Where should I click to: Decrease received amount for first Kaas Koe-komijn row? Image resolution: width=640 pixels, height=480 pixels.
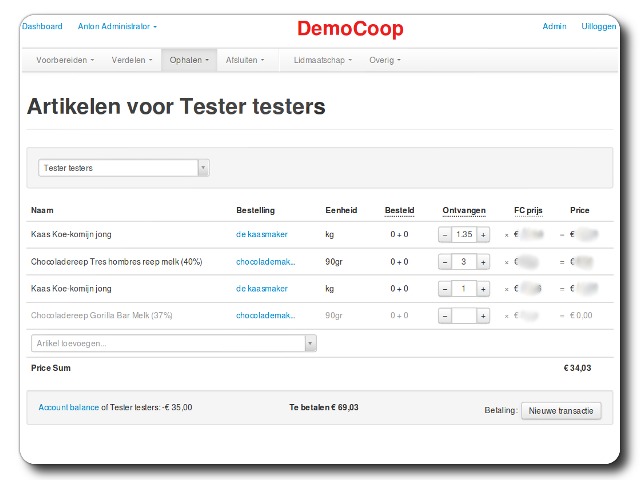(x=445, y=234)
